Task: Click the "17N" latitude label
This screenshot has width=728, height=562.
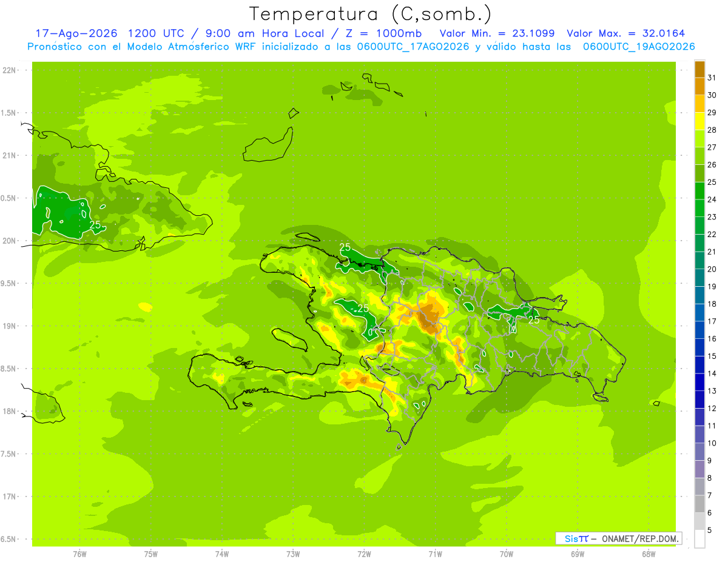Action: point(8,497)
